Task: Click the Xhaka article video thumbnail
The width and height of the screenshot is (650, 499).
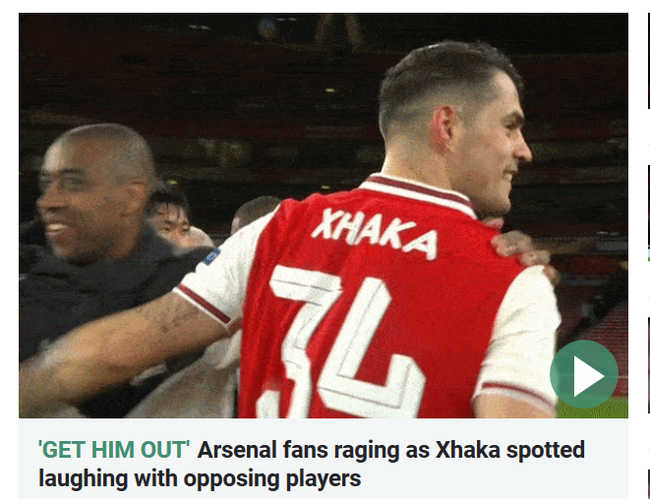Action: pyautogui.click(x=323, y=216)
